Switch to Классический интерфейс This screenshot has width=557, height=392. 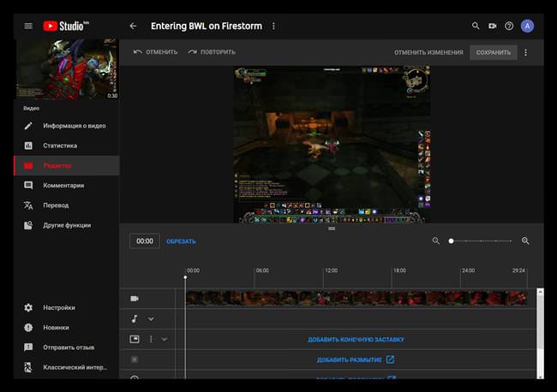(x=67, y=367)
